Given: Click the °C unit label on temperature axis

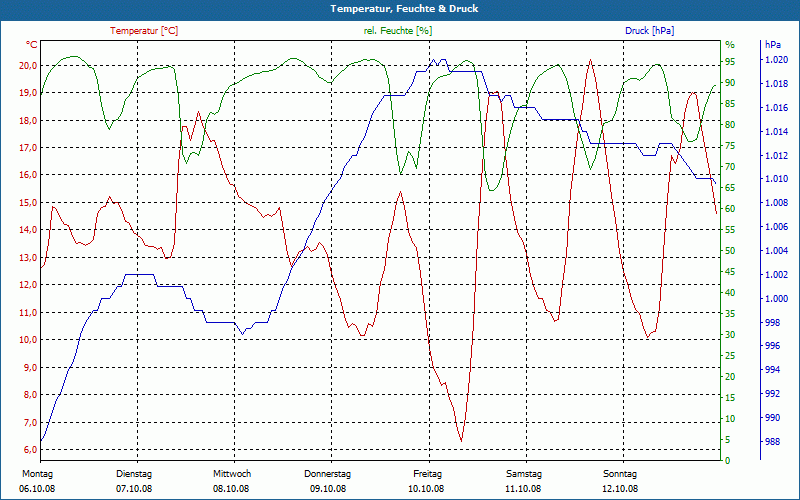Looking at the screenshot, I should [x=32, y=45].
